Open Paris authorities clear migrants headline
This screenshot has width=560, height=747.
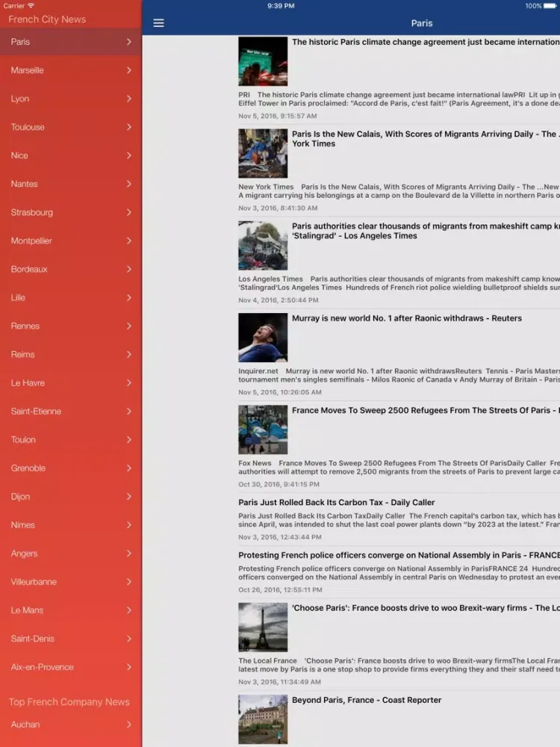[x=426, y=231]
